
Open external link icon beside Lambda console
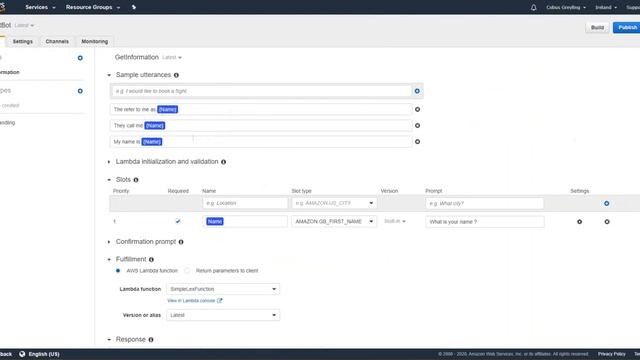[220, 300]
